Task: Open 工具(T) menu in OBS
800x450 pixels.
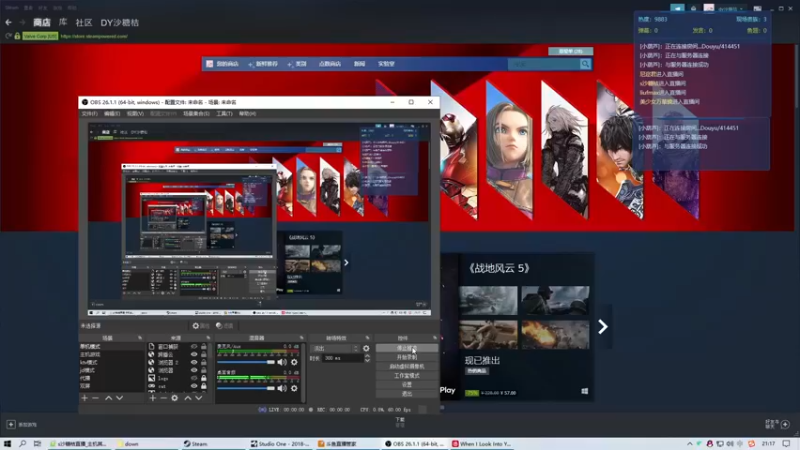Action: tap(224, 113)
